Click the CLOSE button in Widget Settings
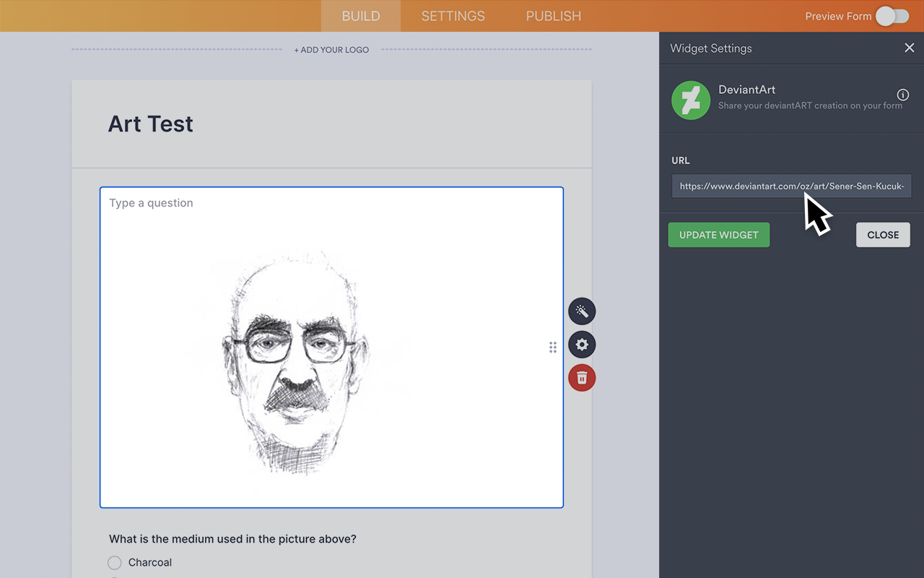 (x=883, y=234)
